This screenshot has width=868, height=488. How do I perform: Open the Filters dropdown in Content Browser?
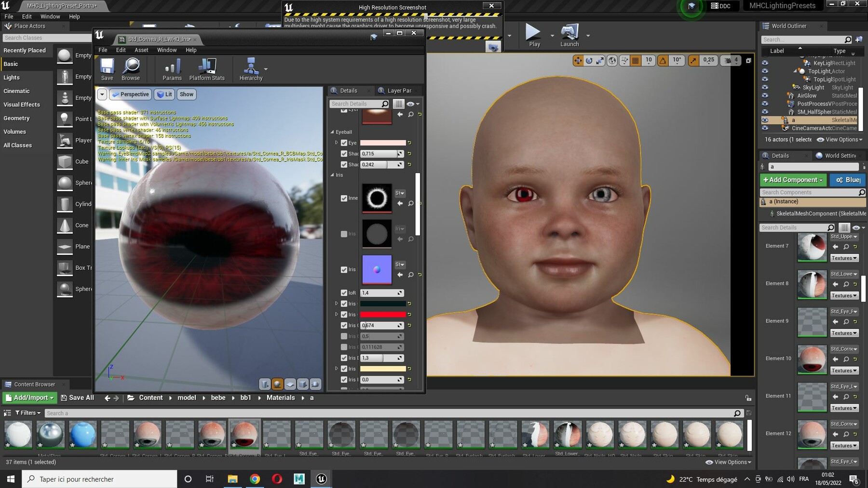pos(28,413)
